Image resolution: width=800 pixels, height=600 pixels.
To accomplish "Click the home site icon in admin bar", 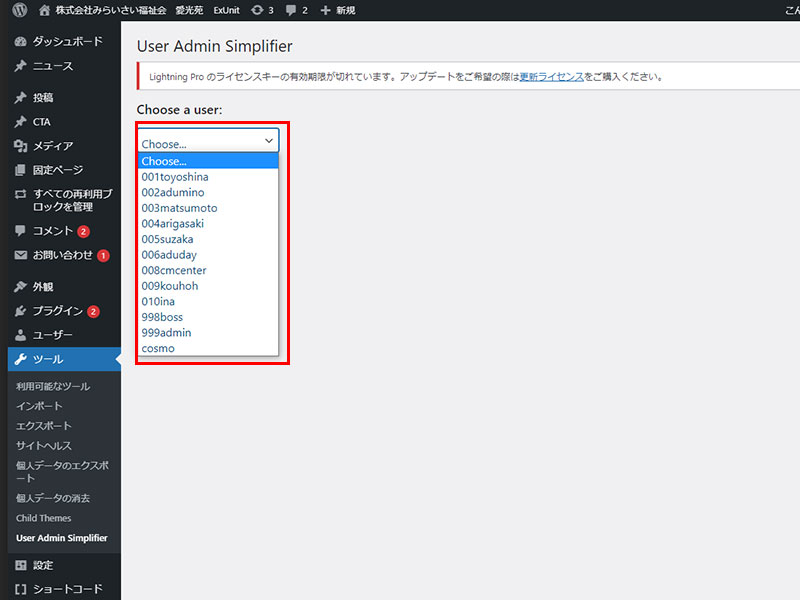I will [x=44, y=10].
